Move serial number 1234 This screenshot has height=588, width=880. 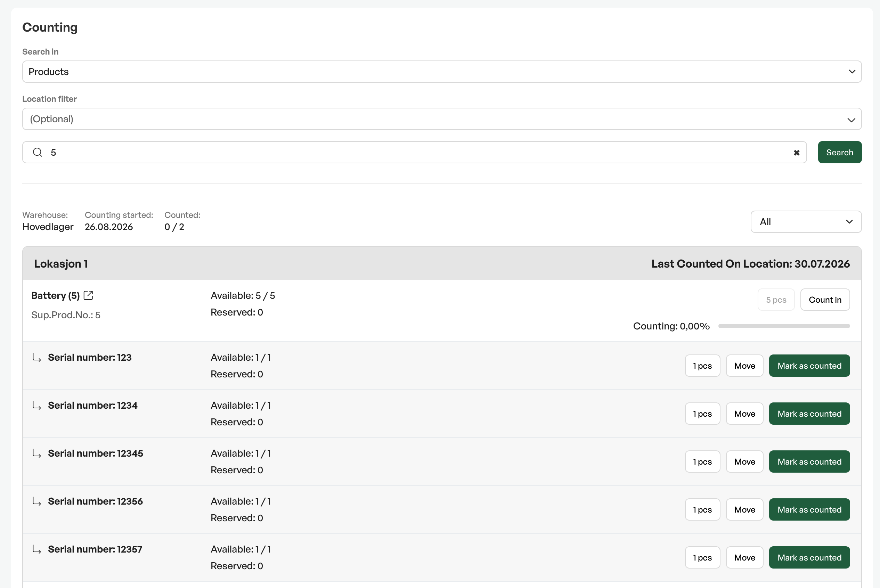(744, 414)
